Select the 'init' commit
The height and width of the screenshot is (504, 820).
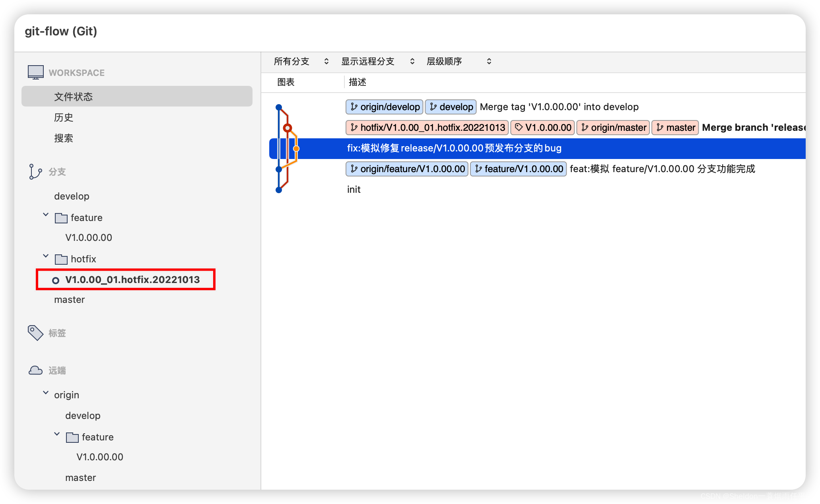[354, 190]
